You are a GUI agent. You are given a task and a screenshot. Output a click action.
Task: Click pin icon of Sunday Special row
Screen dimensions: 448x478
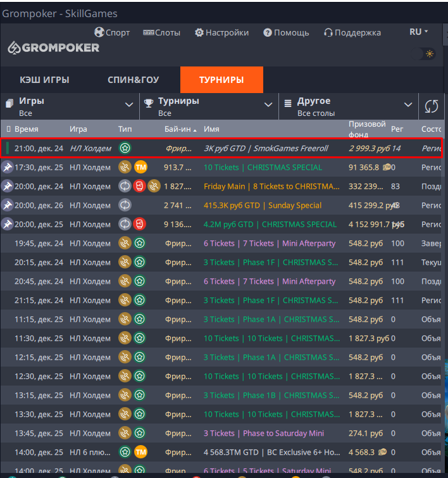8,205
